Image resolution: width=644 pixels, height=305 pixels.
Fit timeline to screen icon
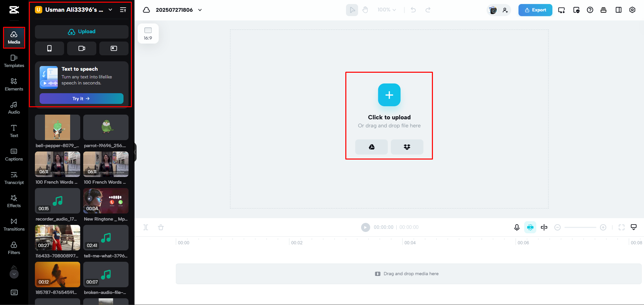pos(622,227)
